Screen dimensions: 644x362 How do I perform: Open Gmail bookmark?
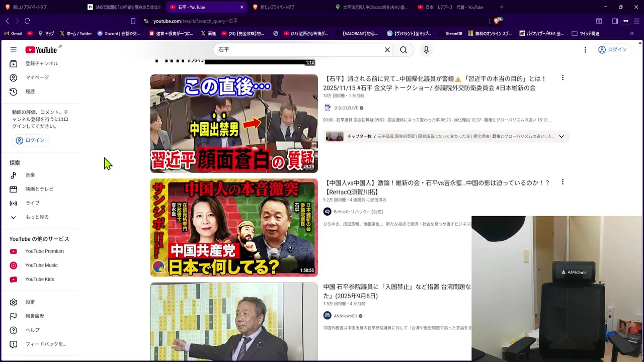13,34
